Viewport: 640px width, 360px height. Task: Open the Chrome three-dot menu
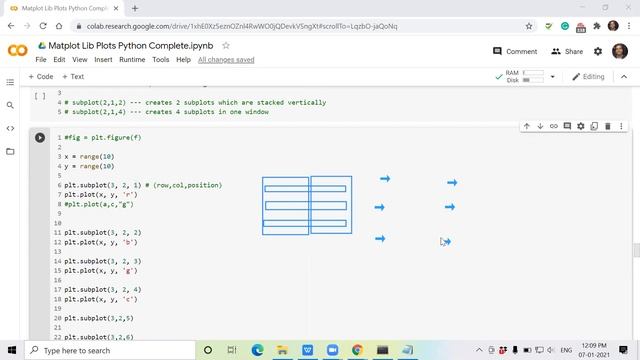pyautogui.click(x=629, y=26)
